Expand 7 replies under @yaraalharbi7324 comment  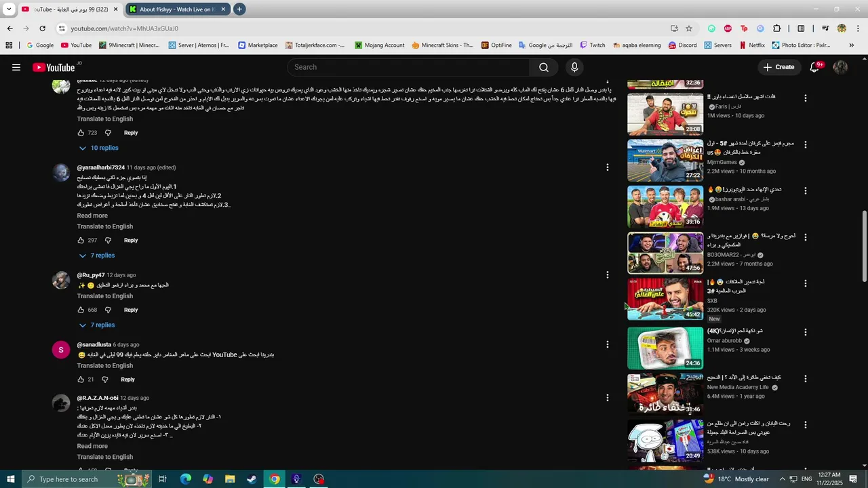click(96, 256)
